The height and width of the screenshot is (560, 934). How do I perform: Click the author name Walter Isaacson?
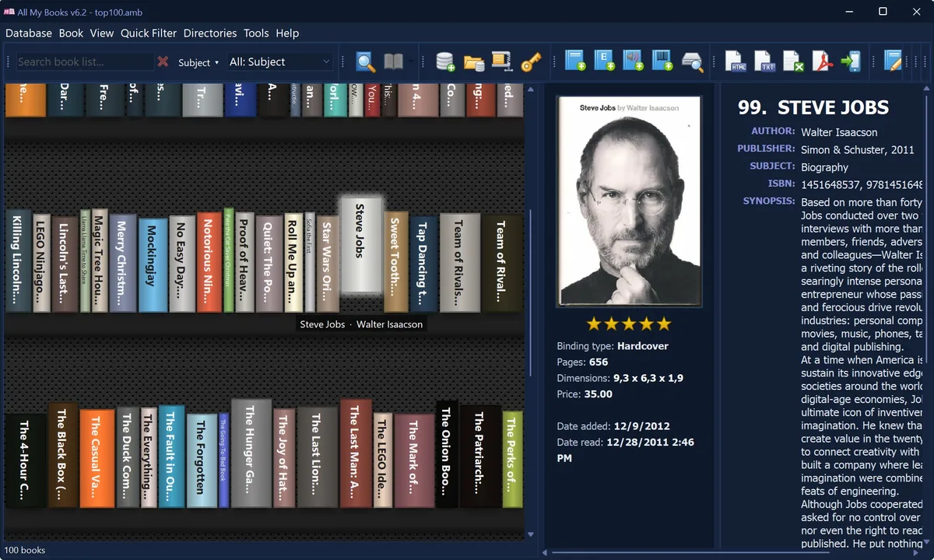[839, 132]
